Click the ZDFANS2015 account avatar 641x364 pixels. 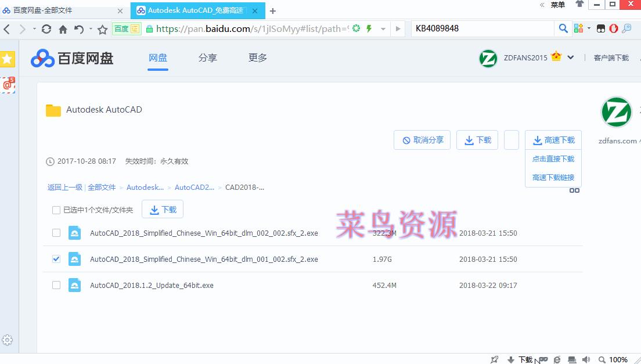pyautogui.click(x=488, y=57)
